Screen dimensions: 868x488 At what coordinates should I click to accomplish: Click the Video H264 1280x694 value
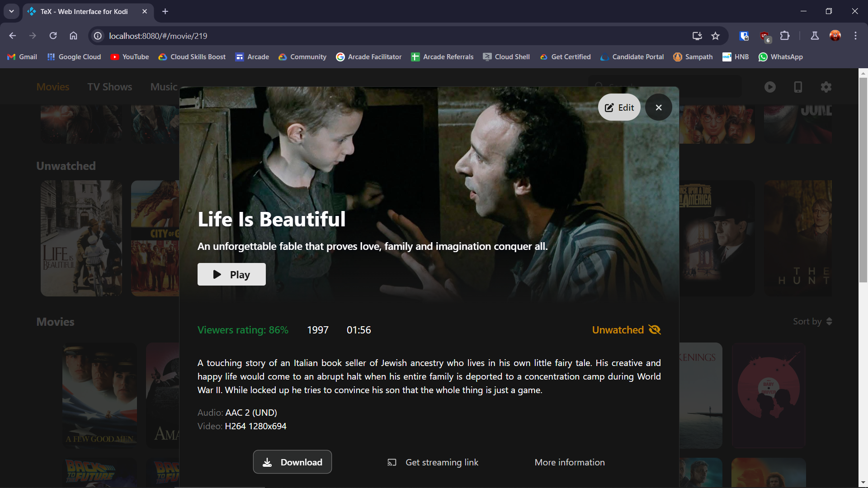point(255,426)
